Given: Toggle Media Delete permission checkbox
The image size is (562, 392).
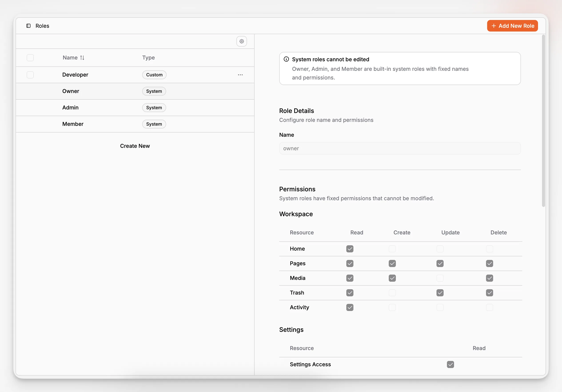Looking at the screenshot, I should (489, 278).
